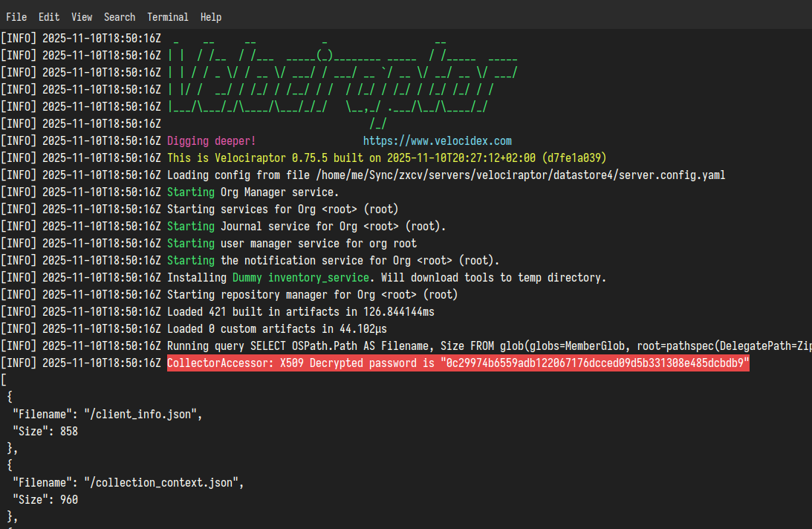
Task: Click the 'Digging deeper!' tagline
Action: [x=212, y=140]
